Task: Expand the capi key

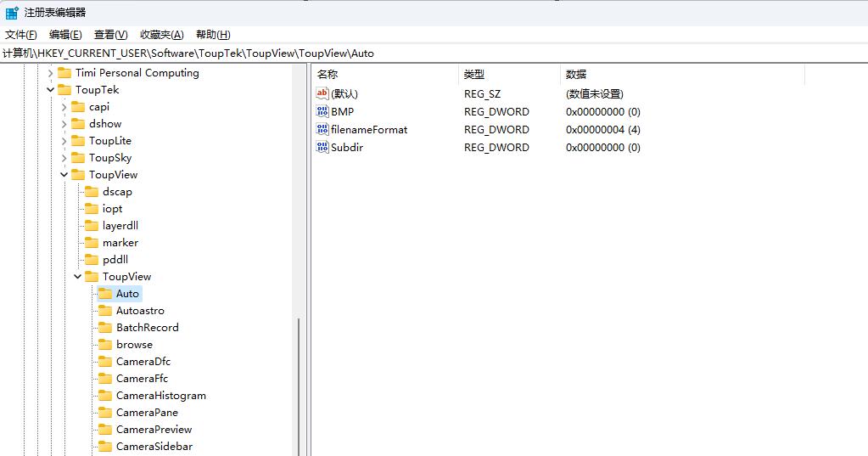Action: click(x=64, y=107)
